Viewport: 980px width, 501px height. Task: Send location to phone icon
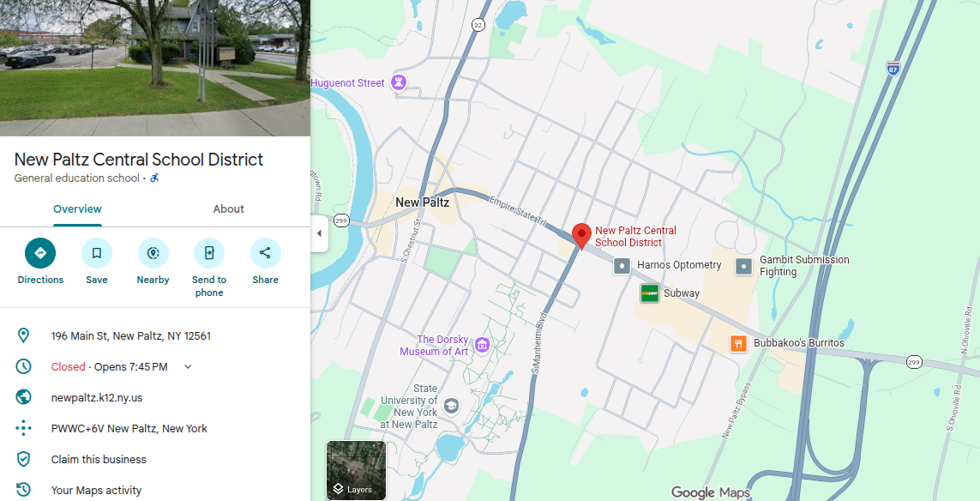pyautogui.click(x=209, y=253)
